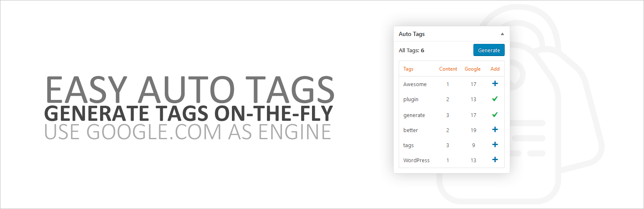This screenshot has width=644, height=209.
Task: Click the All Tags count label
Action: click(x=411, y=51)
